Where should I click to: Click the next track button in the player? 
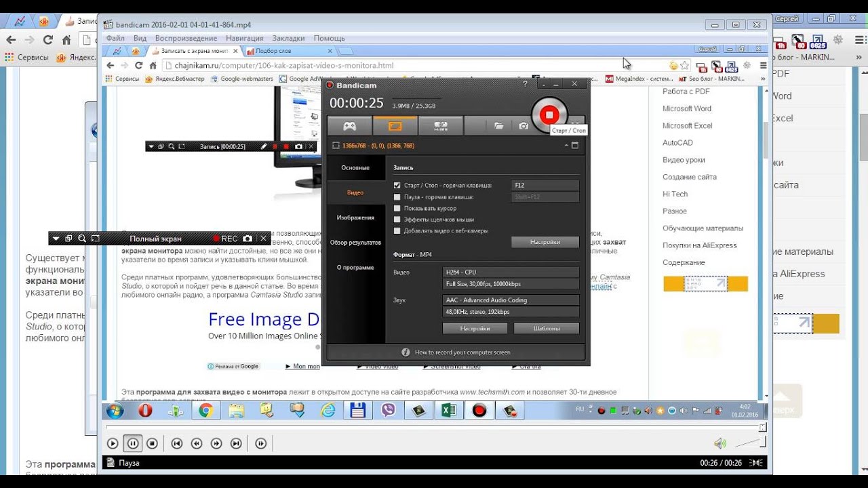pos(236,443)
